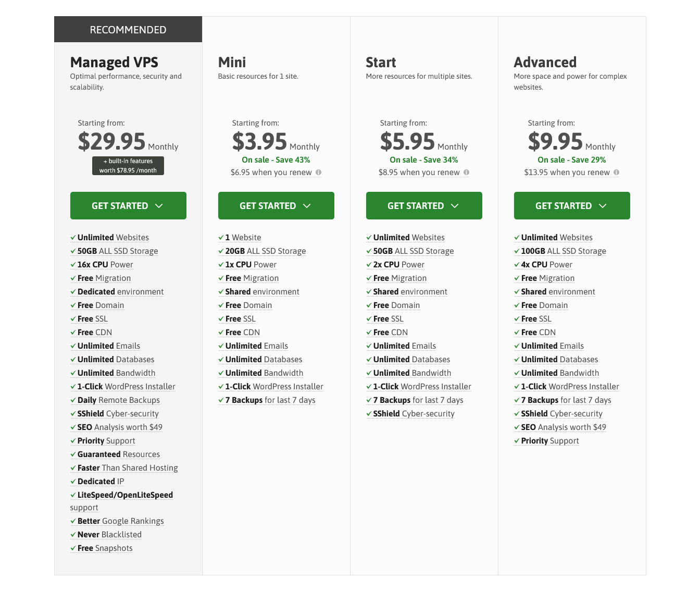Click info icon beside Mini renewal price

click(319, 173)
